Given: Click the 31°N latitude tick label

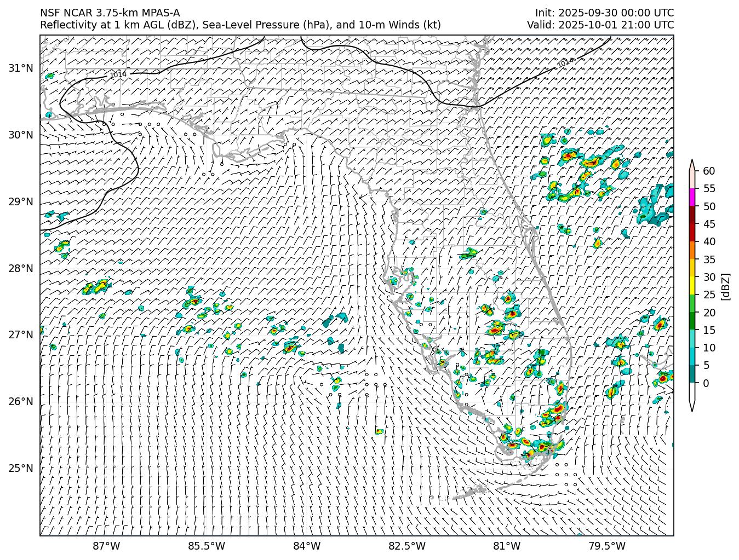Looking at the screenshot, I should coord(21,68).
